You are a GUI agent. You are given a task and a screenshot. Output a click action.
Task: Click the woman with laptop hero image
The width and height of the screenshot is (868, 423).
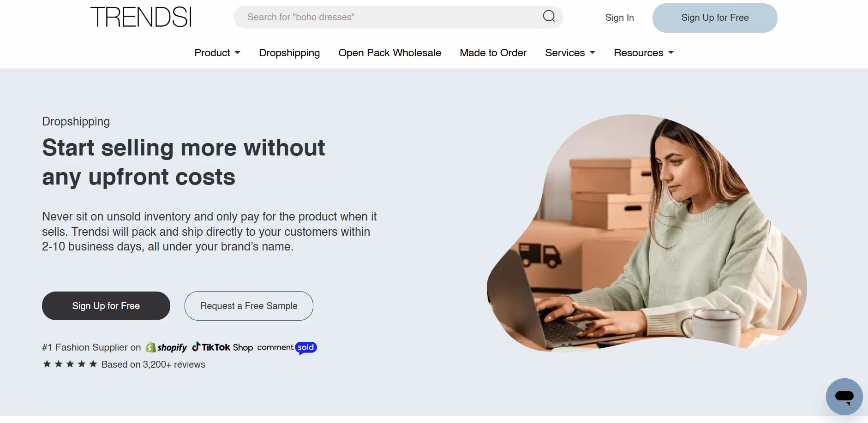pyautogui.click(x=647, y=233)
